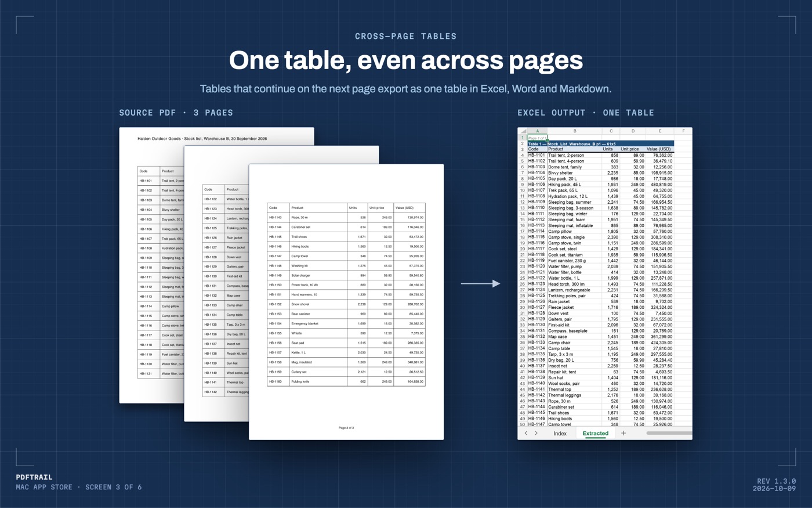Screen dimensions: 812x508
Task: Select column F header
Action: coord(683,131)
